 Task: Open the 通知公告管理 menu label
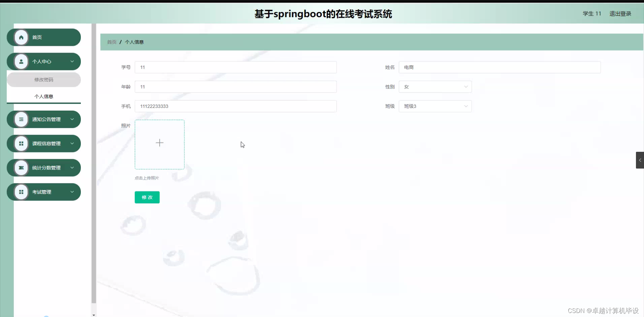[x=46, y=119]
